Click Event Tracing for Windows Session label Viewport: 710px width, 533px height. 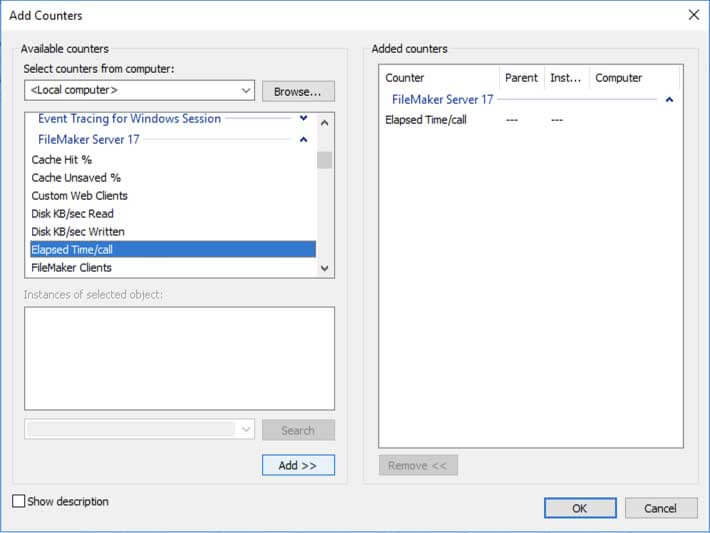130,119
